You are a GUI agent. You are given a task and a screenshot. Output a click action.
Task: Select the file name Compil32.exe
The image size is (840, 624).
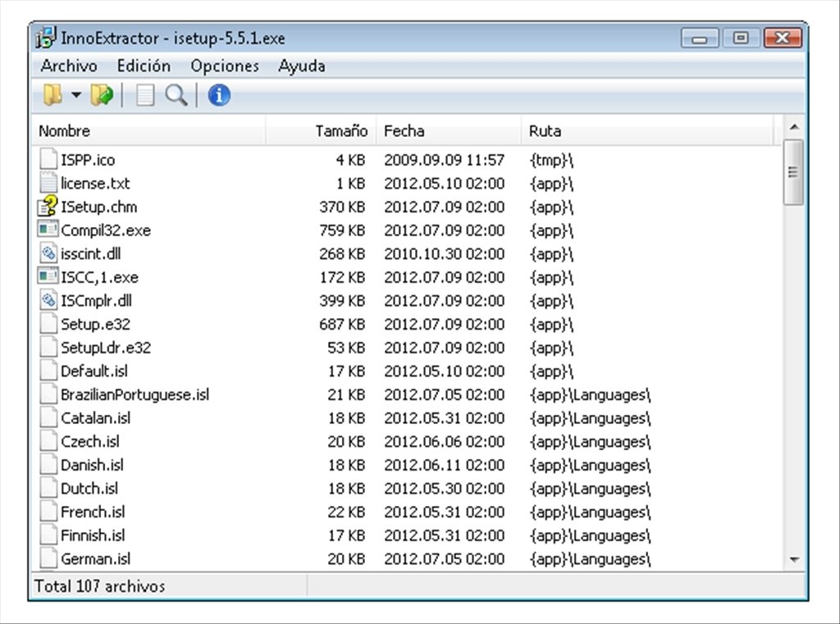pyautogui.click(x=106, y=230)
